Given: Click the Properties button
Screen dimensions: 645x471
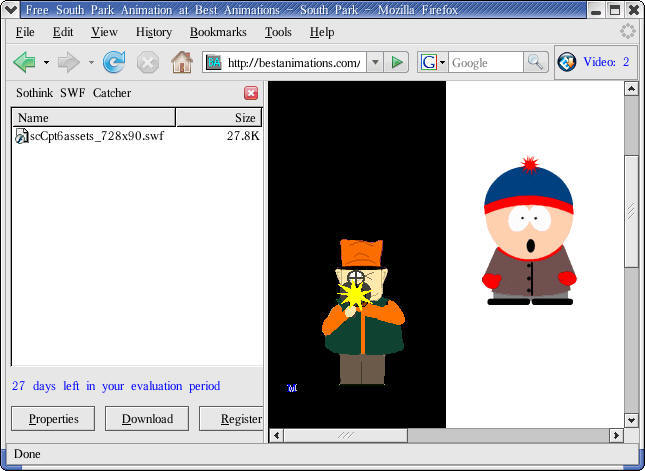Looking at the screenshot, I should pos(53,419).
